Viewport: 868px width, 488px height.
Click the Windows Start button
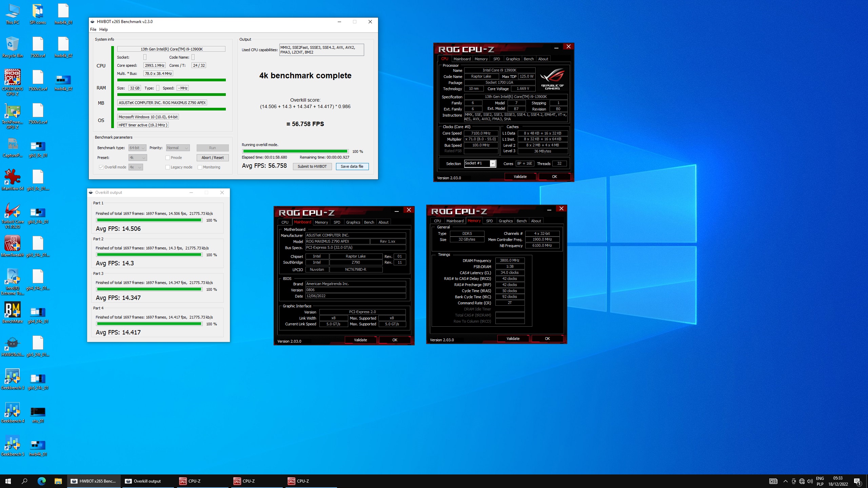click(x=8, y=481)
